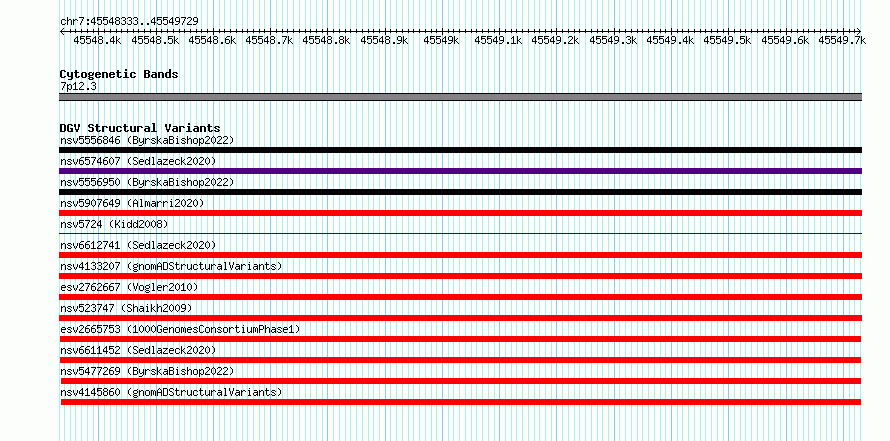Click the nsv5724 (Kidd2008) label
Image resolution: width=890 pixels, height=441 pixels.
coord(114,224)
